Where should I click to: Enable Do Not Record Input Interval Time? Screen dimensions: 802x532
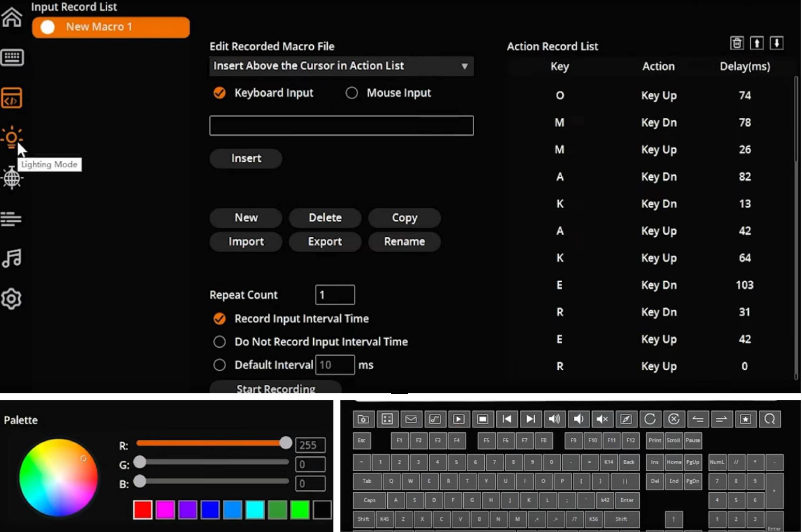pos(220,342)
